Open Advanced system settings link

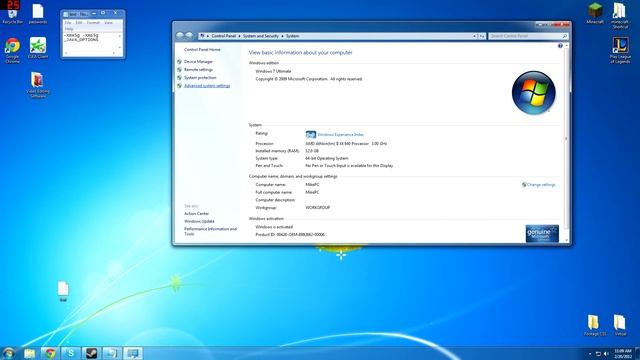pyautogui.click(x=207, y=86)
